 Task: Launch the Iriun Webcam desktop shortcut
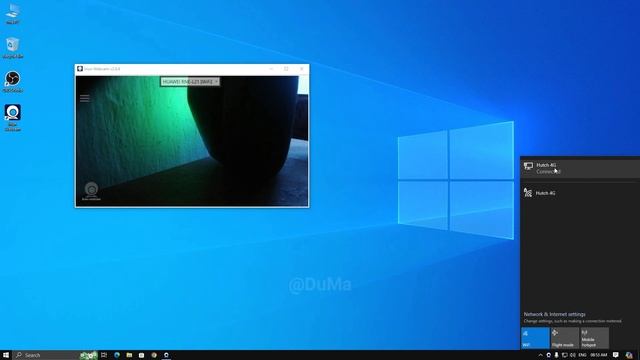click(13, 118)
